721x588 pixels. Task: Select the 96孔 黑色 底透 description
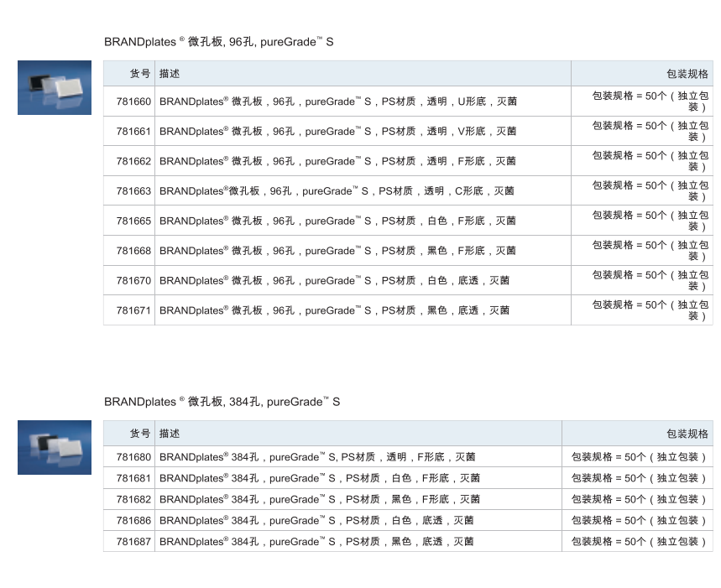click(x=334, y=310)
